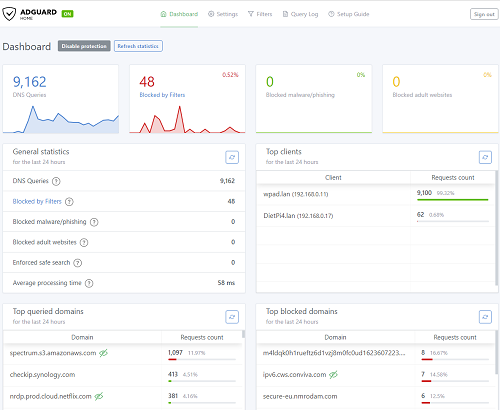Click the DNS queries blue chart
500x410 pixels.
[x=61, y=120]
